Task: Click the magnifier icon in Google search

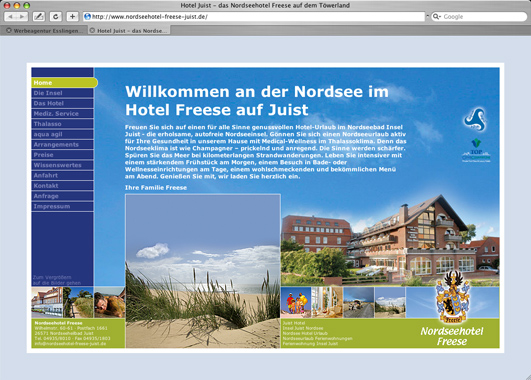Action: pos(437,16)
